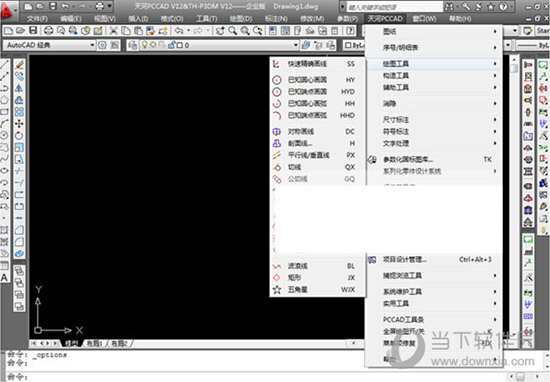Toggle layer 0 on/off light bulb
This screenshot has width=550, height=382.
click(144, 45)
